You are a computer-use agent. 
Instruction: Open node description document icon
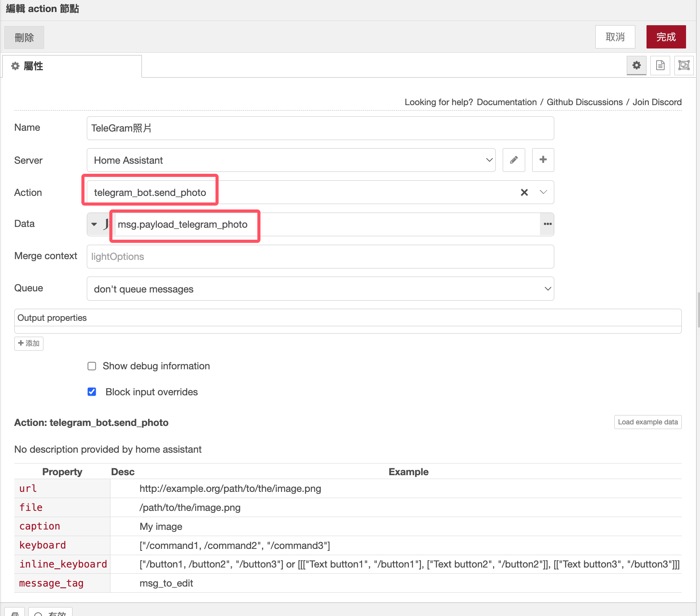660,65
